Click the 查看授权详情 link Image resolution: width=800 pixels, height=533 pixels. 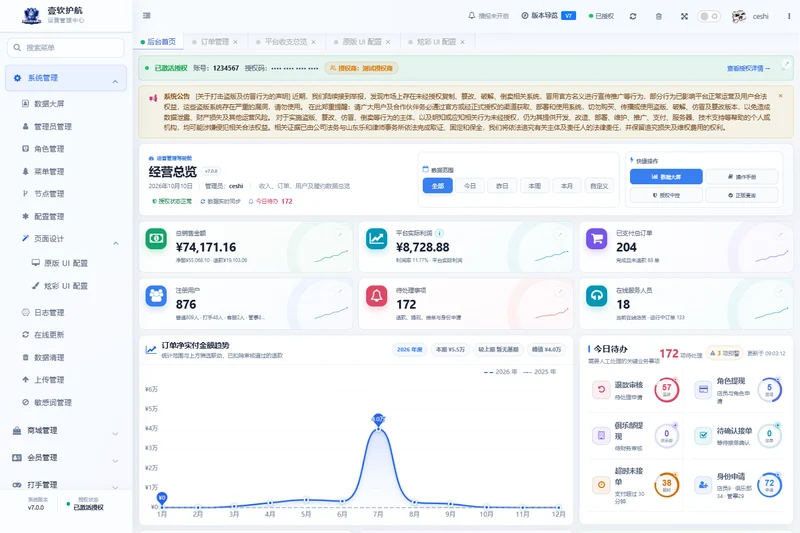748,68
